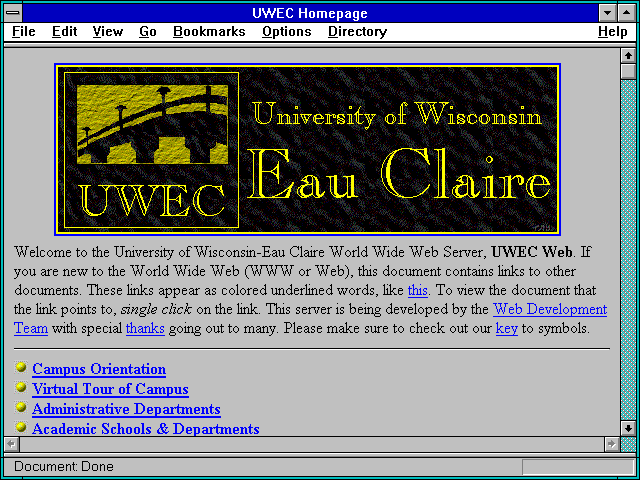Follow the 'this' example link
The image size is (640, 480).
[418, 290]
